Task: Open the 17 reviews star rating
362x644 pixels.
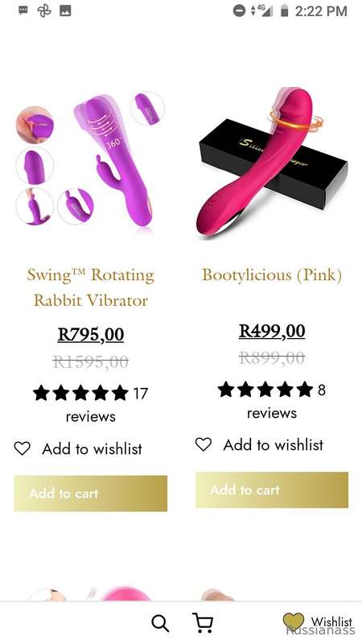Action: 90,404
